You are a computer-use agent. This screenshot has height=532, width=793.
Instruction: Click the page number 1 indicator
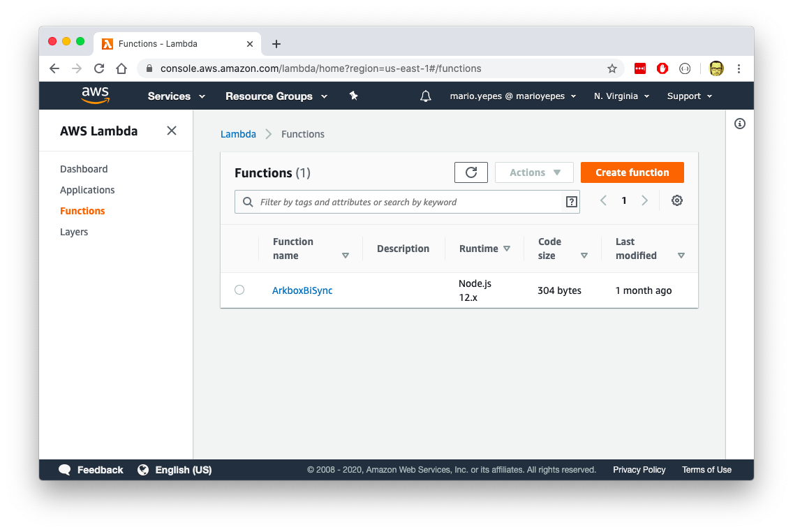pos(624,201)
